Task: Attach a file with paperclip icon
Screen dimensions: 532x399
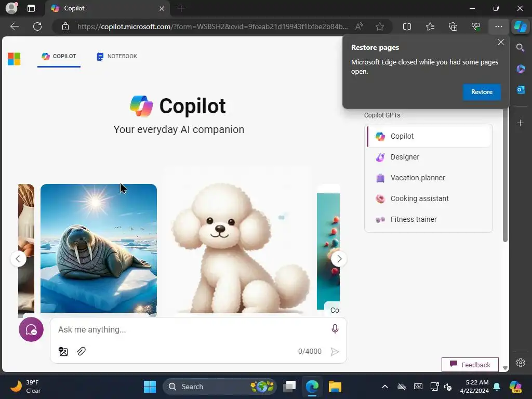Action: tap(82, 351)
